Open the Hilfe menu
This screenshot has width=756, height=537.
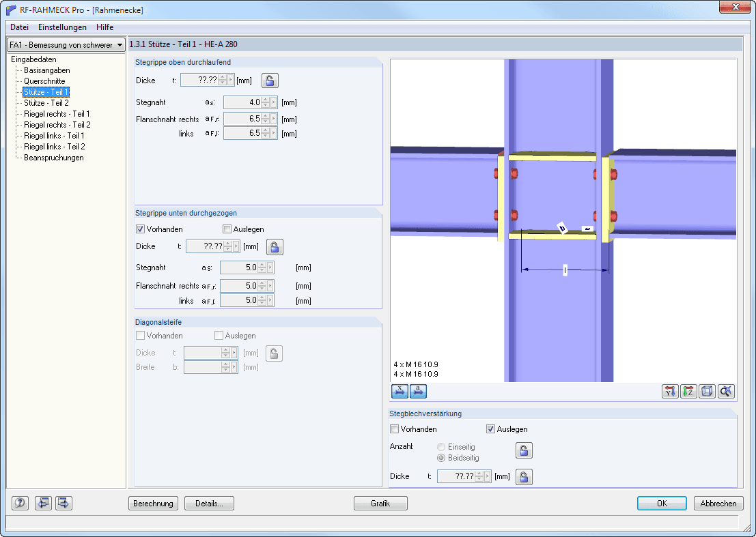104,27
